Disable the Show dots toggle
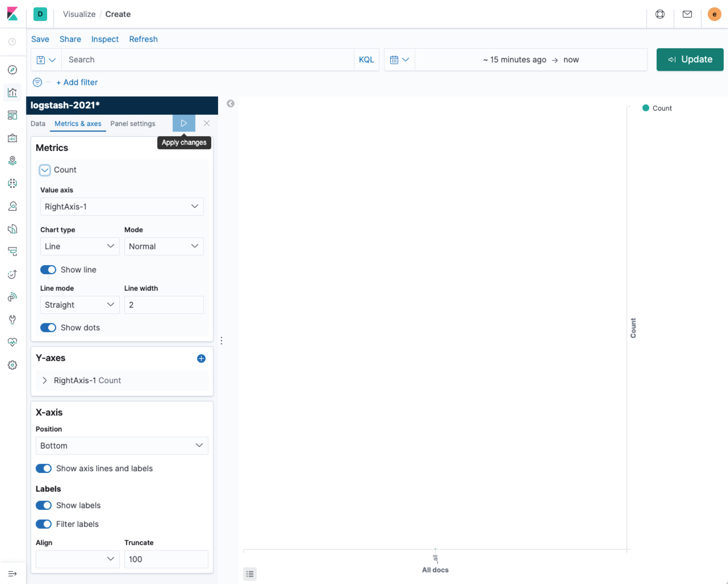 (x=48, y=328)
